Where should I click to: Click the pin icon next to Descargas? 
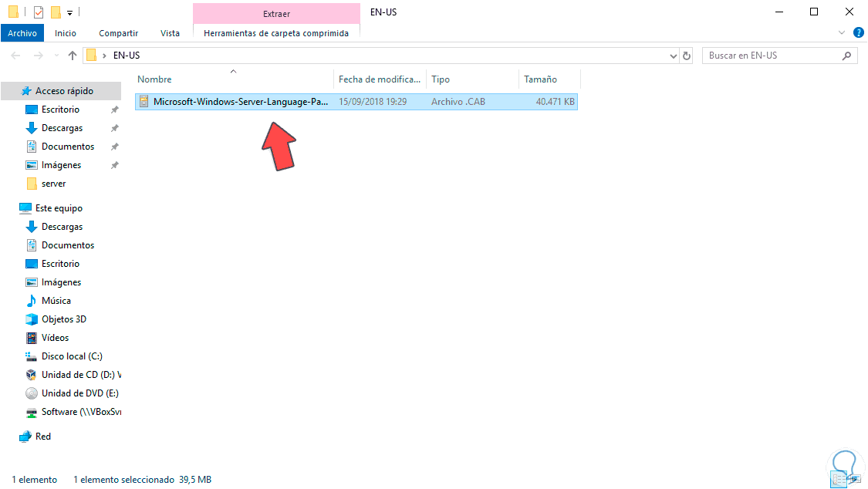(115, 128)
